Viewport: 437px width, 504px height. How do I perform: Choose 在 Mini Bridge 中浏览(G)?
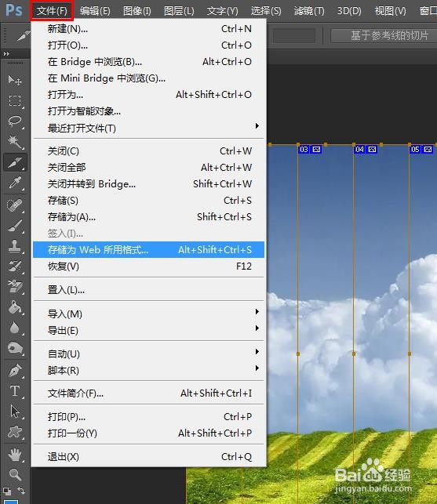(x=148, y=78)
